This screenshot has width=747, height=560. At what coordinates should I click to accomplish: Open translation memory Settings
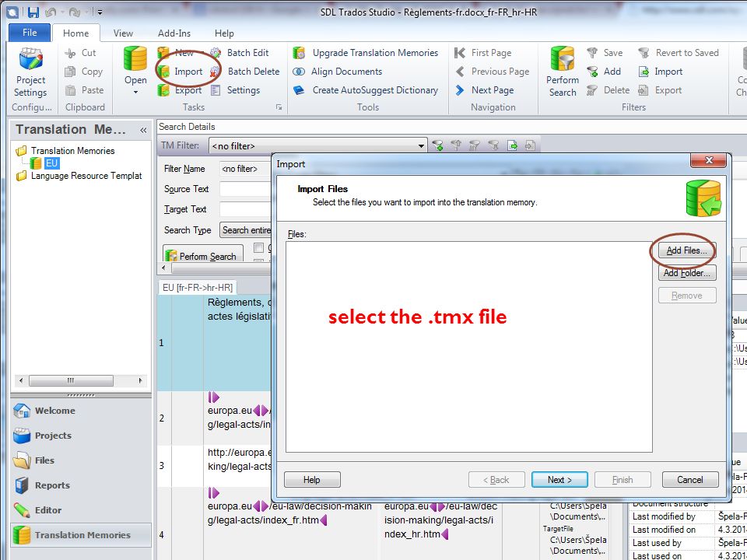tap(235, 90)
